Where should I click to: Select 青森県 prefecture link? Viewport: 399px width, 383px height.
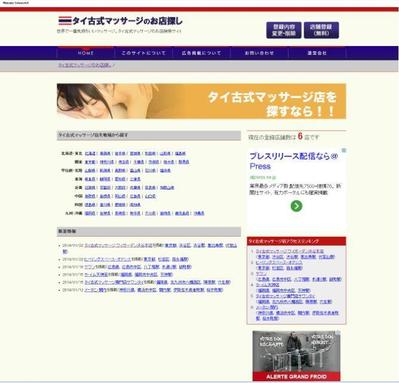(105, 154)
